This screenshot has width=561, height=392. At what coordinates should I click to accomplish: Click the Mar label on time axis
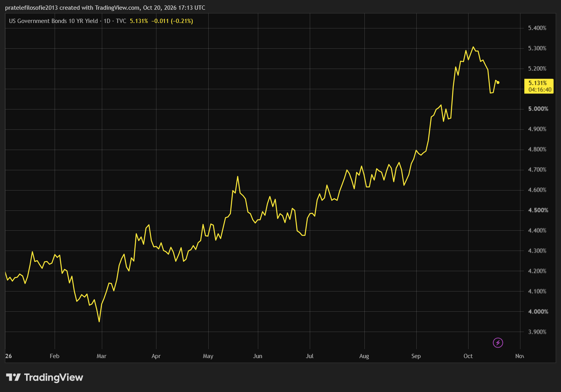click(x=101, y=356)
